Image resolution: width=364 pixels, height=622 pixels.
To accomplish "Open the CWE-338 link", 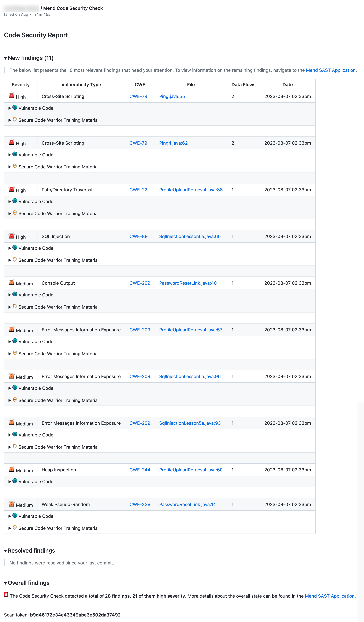I will pos(140,504).
